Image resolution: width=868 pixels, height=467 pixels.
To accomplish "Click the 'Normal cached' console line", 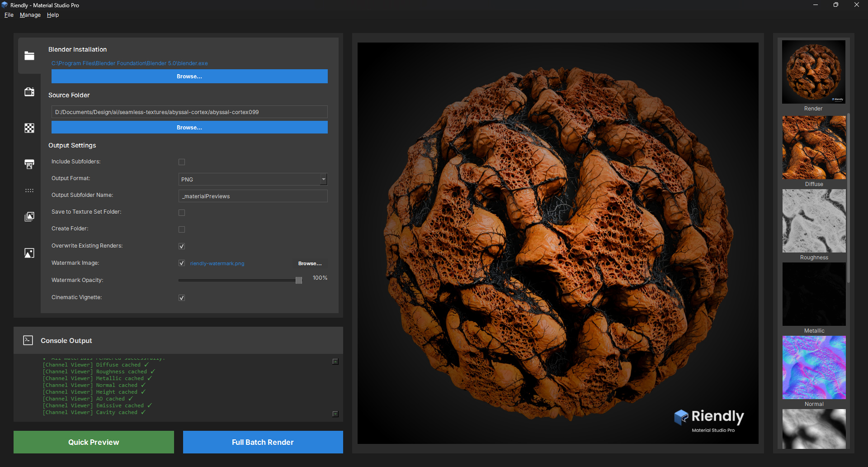I will click(94, 385).
